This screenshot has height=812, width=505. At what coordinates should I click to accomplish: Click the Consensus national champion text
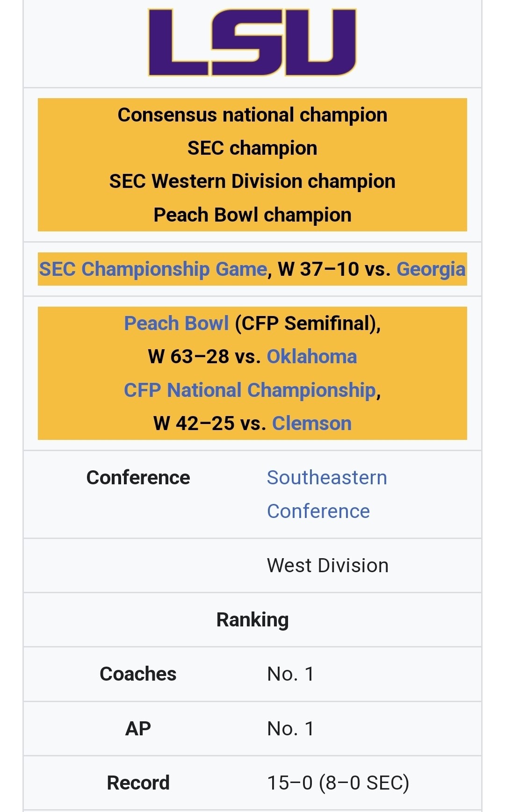(252, 115)
